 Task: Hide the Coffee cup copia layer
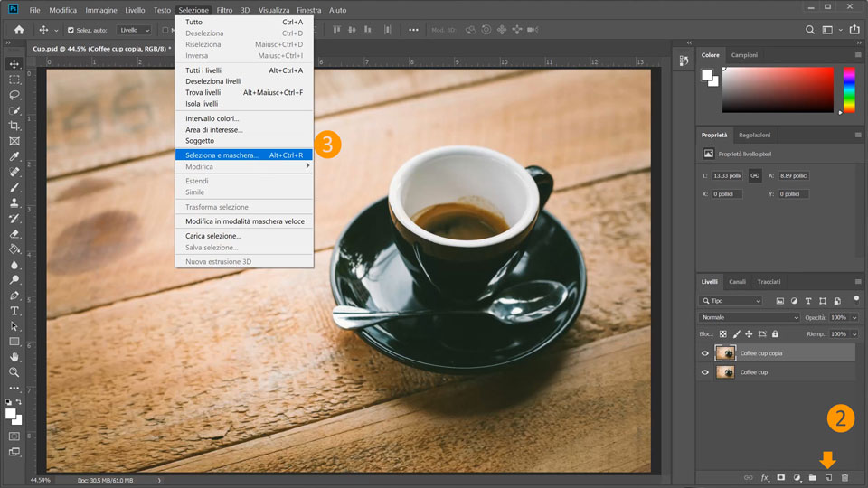tap(705, 353)
